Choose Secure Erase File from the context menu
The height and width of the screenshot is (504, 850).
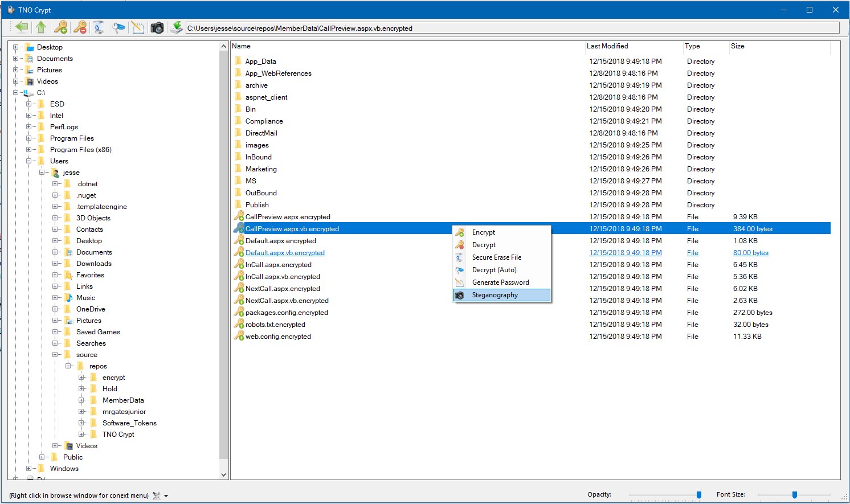coord(496,257)
